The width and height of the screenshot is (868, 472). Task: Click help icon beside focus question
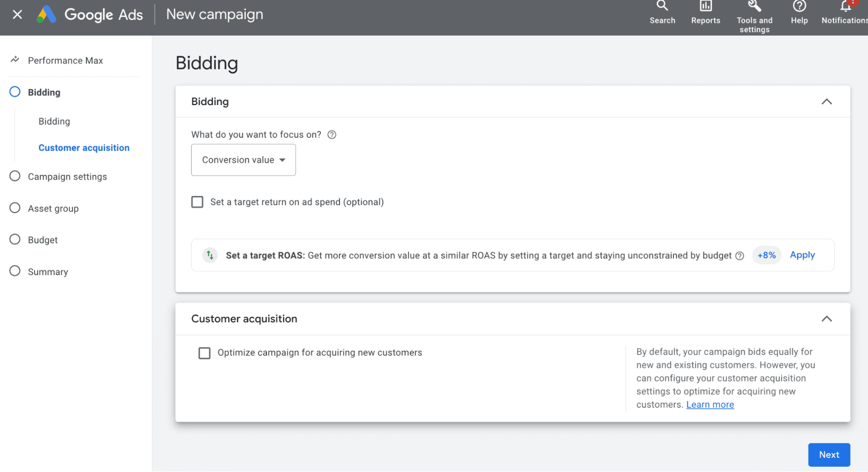(x=332, y=135)
